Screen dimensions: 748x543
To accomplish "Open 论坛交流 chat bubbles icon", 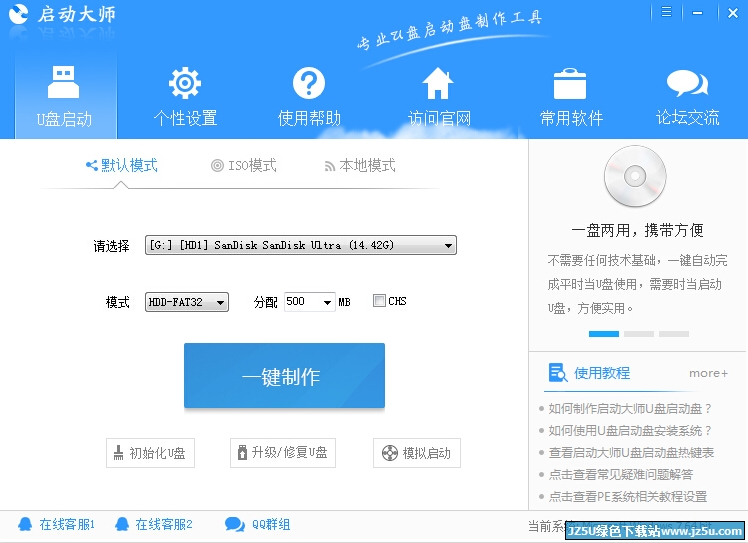I will coord(687,84).
